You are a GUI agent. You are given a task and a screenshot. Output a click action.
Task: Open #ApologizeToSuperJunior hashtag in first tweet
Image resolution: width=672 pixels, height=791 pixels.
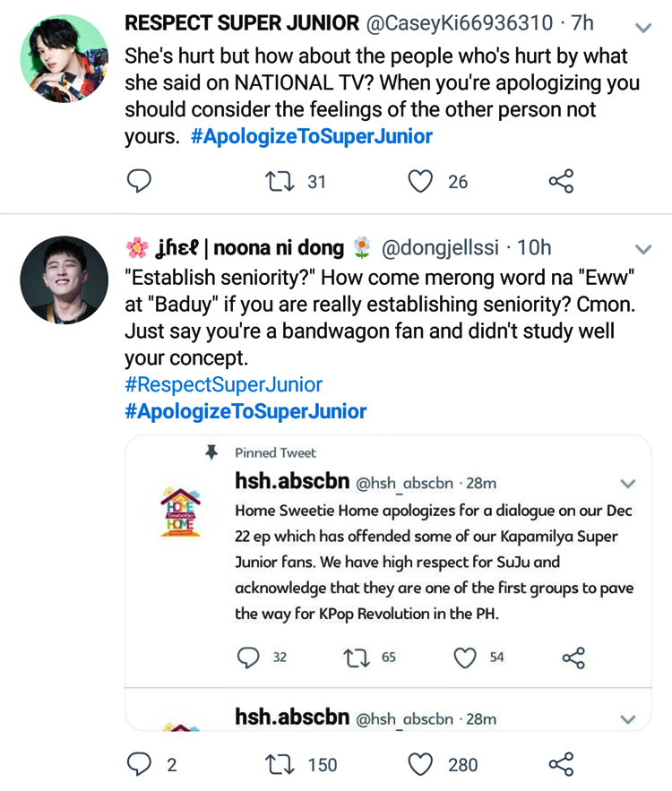311,136
